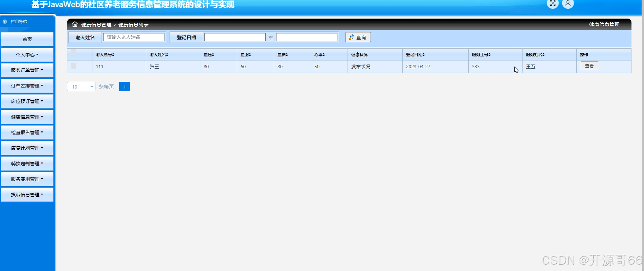This screenshot has width=644, height=271.
Task: Click the 查询 search button
Action: coord(358,37)
